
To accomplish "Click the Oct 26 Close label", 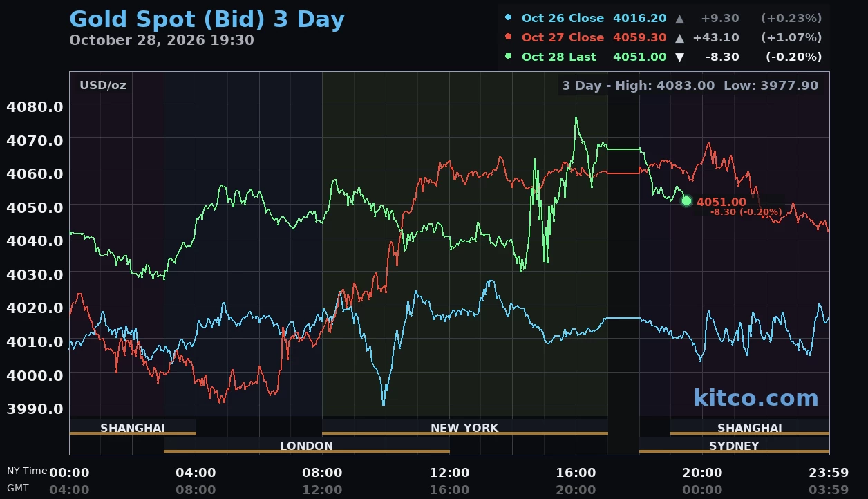I will (x=563, y=18).
